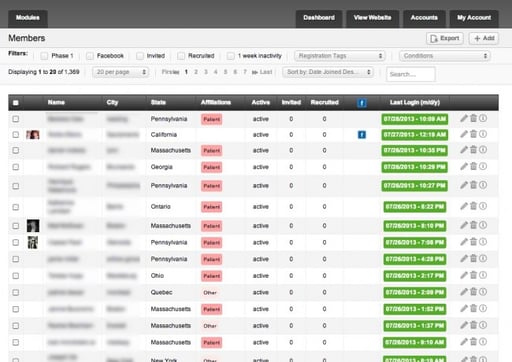Screen dimensions: 512x362
Task: Click the Other tag in Quebec row
Action: pyautogui.click(x=210, y=293)
